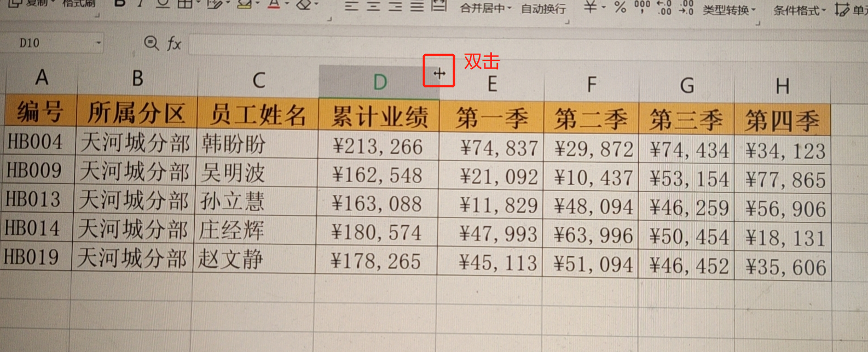
Task: Open the Name Box dropdown arrow
Action: (99, 43)
